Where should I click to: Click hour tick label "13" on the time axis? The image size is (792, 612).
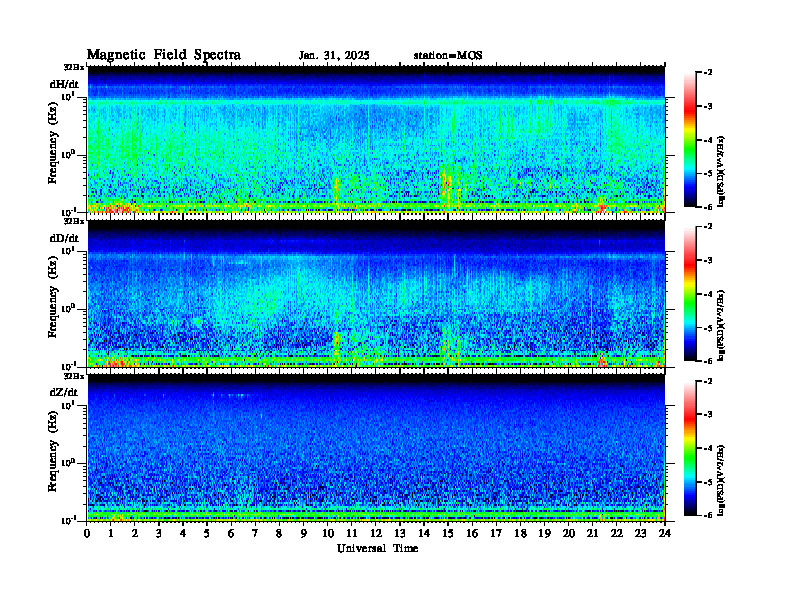[400, 534]
